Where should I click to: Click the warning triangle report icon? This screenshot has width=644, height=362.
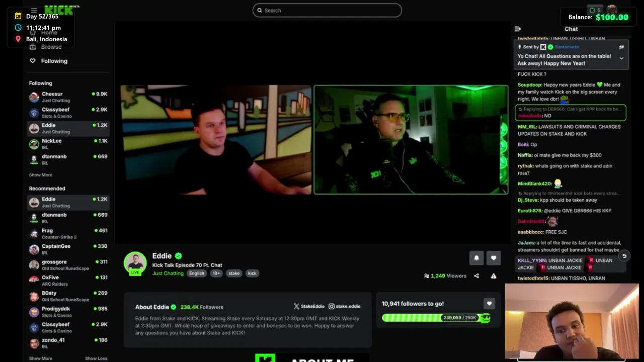click(494, 276)
